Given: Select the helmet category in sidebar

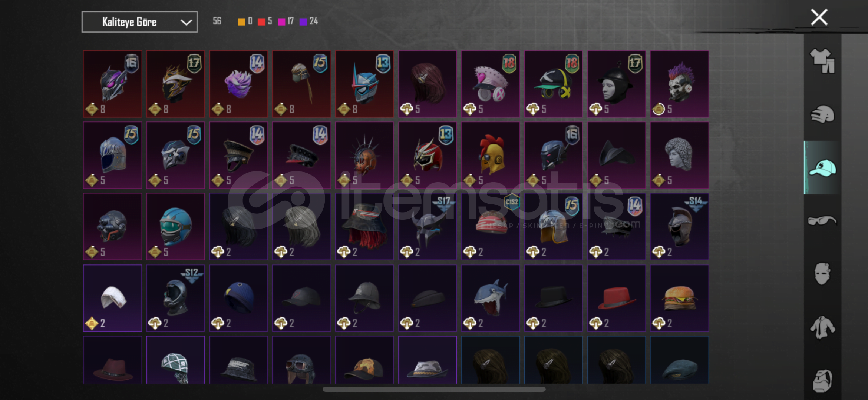Looking at the screenshot, I should point(822,114).
